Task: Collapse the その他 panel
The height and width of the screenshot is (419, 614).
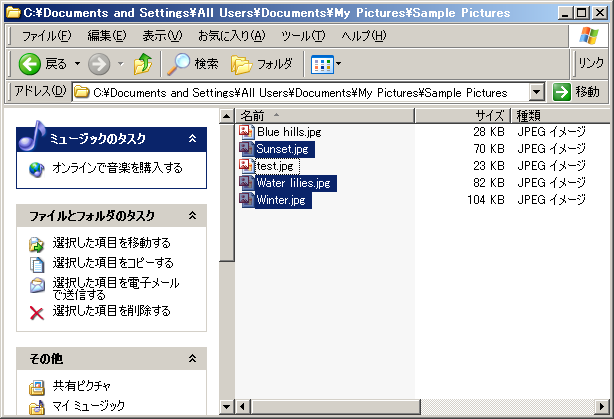Action: coord(192,358)
